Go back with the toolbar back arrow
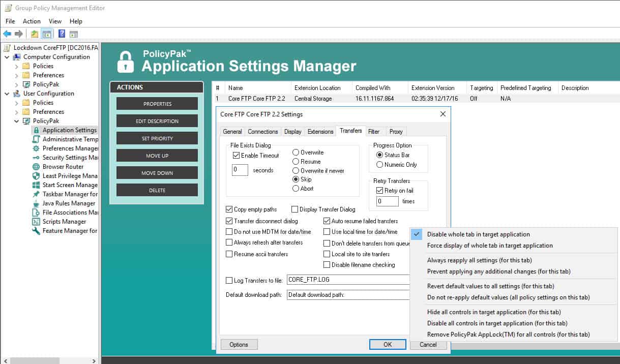Image resolution: width=620 pixels, height=364 pixels. [7, 34]
